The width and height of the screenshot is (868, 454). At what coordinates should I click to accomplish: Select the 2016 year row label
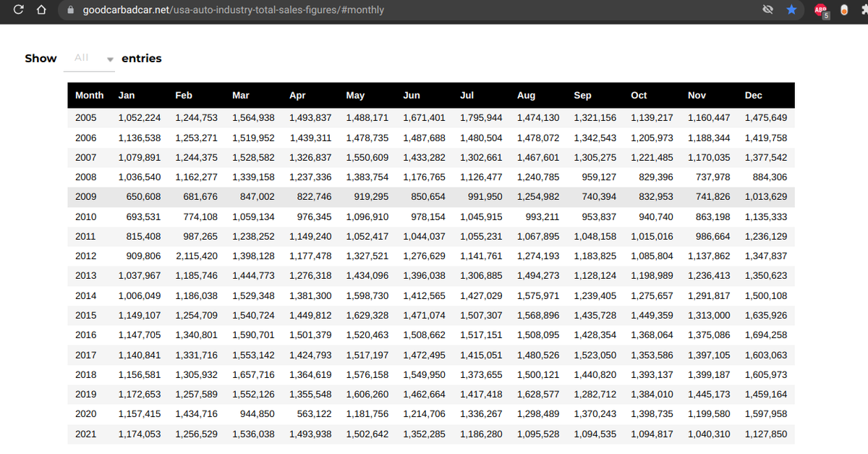point(85,335)
